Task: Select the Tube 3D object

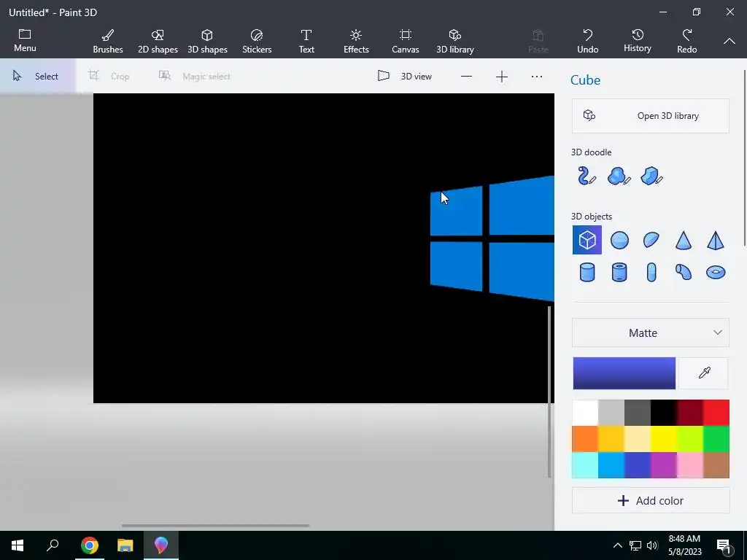Action: click(619, 273)
